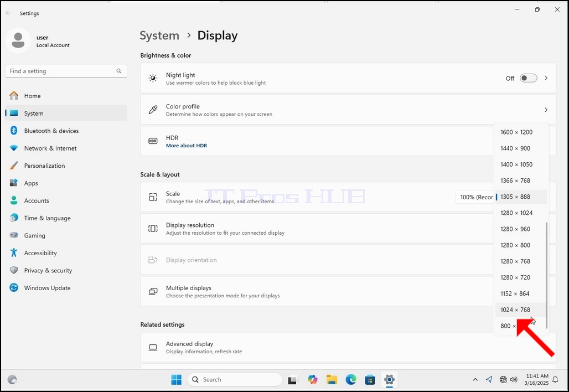The width and height of the screenshot is (569, 392).
Task: Click the Windows Start button
Action: click(x=177, y=380)
